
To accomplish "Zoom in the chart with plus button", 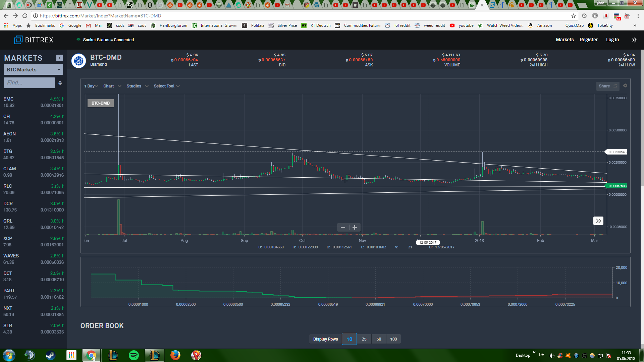I will click(355, 228).
